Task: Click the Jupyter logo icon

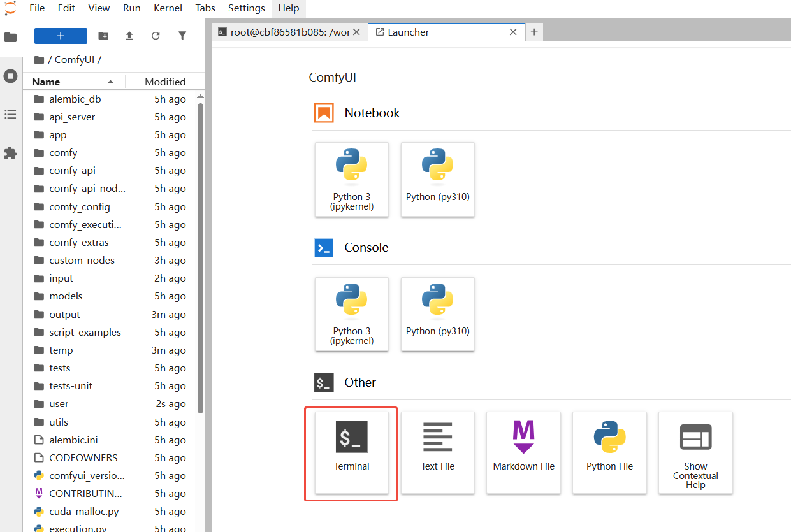Action: pos(10,8)
